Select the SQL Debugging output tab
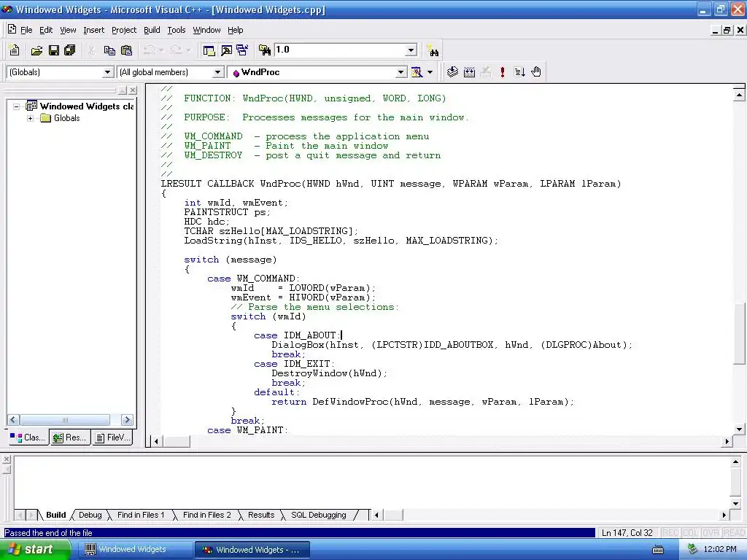The width and height of the screenshot is (747, 560). point(319,515)
